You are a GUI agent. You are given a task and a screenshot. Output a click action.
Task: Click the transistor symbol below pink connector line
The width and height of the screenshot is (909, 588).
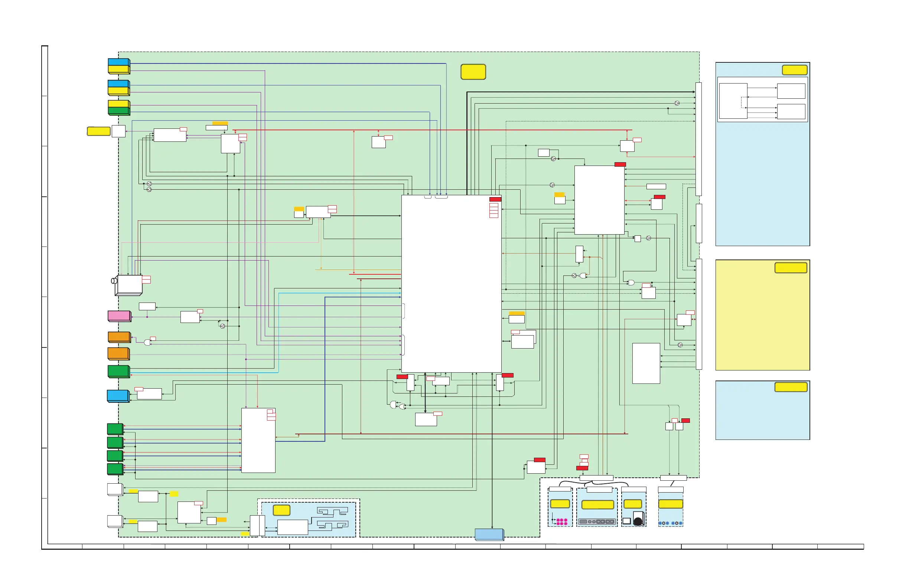[x=223, y=326]
